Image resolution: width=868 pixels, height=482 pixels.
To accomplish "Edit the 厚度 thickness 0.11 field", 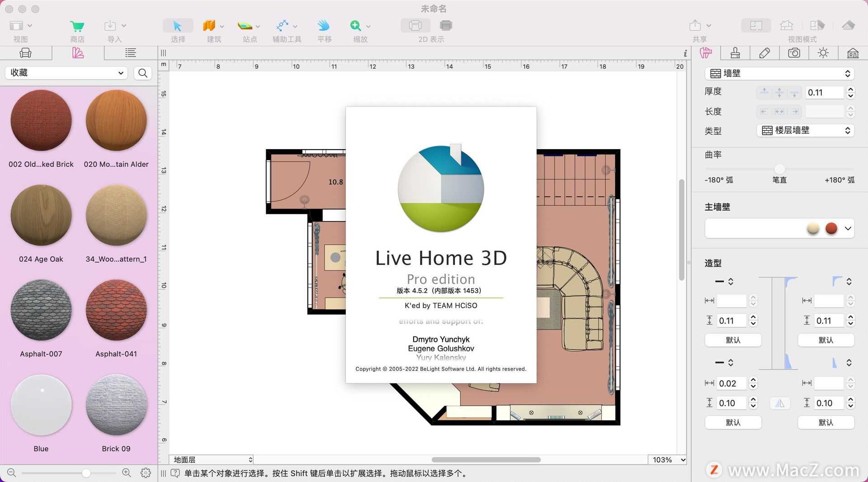I will tap(825, 93).
